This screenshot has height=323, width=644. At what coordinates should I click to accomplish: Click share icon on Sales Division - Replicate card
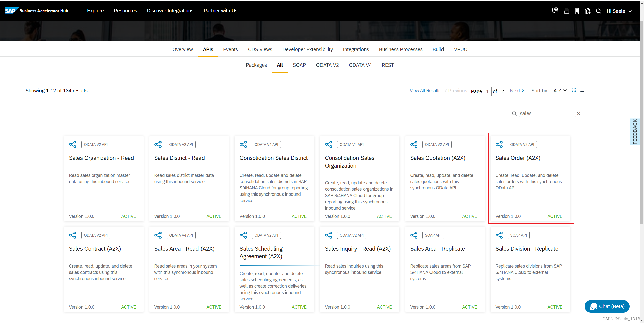coord(499,235)
